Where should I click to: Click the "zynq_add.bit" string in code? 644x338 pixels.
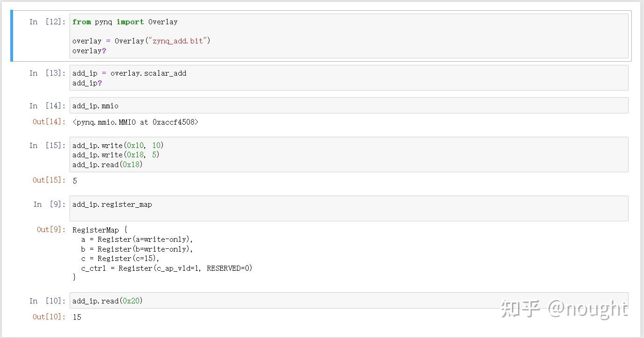coord(176,41)
